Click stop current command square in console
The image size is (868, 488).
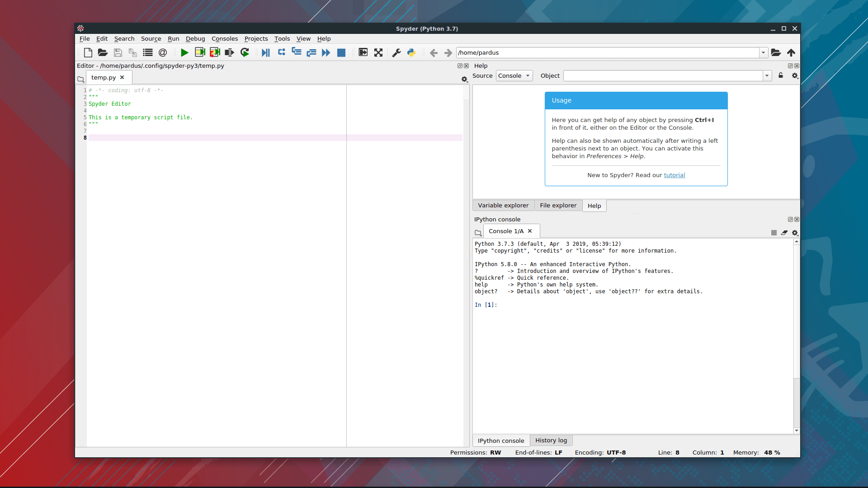[774, 233]
